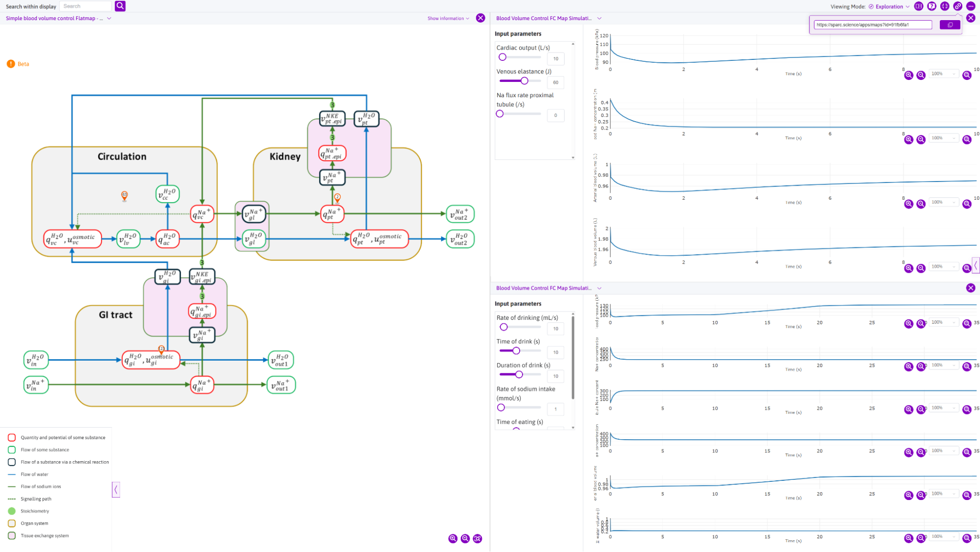Viewport: 980px width, 552px height.
Task: Click the Cardiac output value field
Action: 555,58
